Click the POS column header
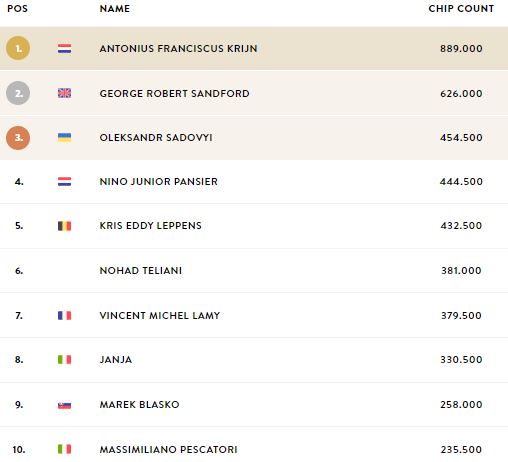The height and width of the screenshot is (462, 508). point(17,9)
